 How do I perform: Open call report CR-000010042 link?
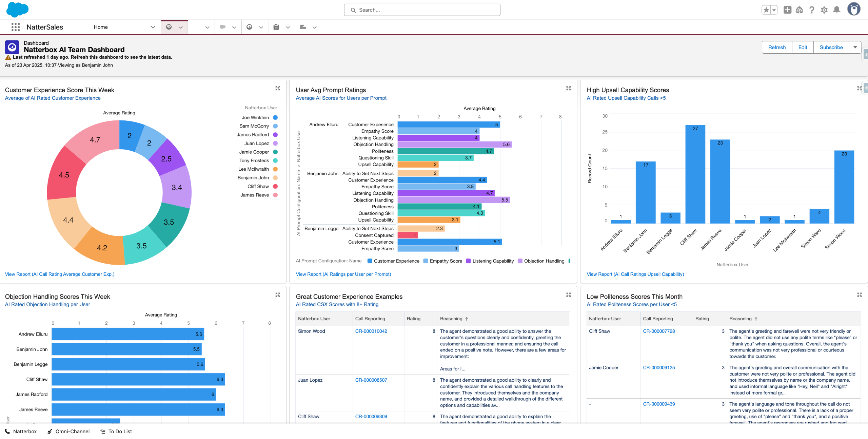[x=371, y=331]
